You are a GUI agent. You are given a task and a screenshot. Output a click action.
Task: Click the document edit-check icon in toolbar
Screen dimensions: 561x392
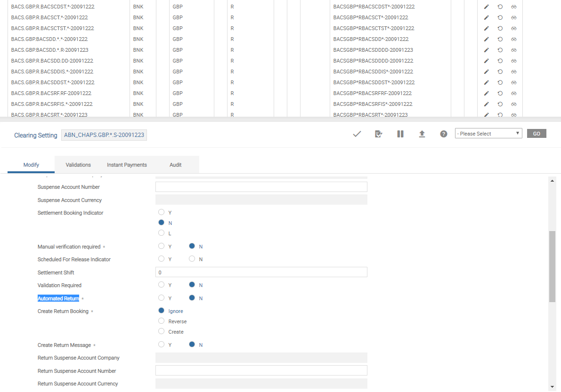(378, 134)
